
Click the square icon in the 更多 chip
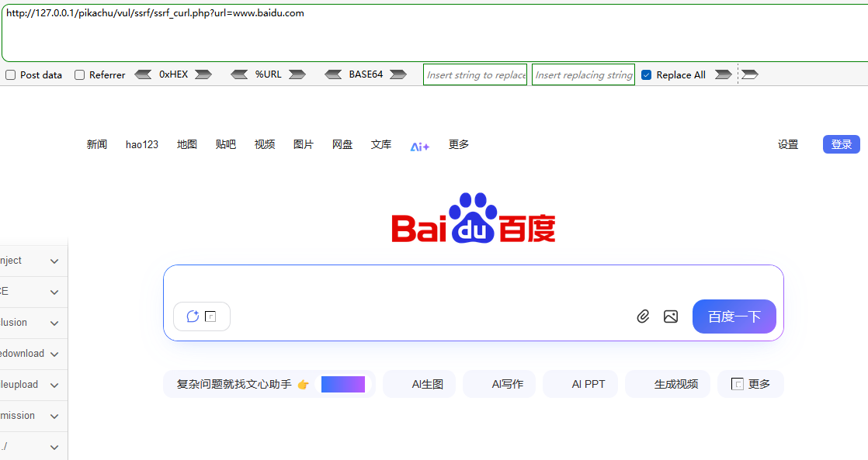[738, 384]
